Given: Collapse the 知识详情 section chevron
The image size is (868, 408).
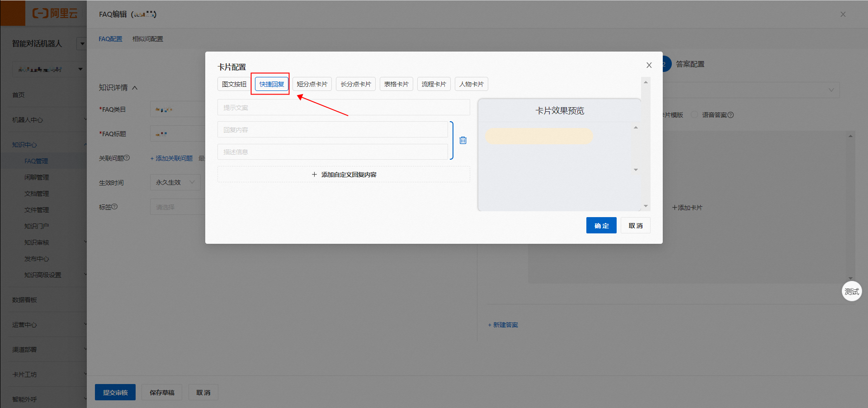Looking at the screenshot, I should tap(135, 88).
